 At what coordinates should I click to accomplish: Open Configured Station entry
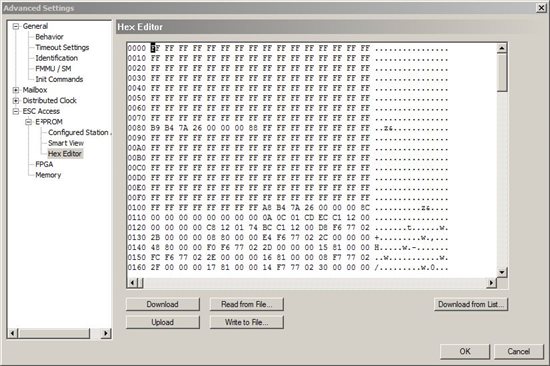(x=80, y=132)
